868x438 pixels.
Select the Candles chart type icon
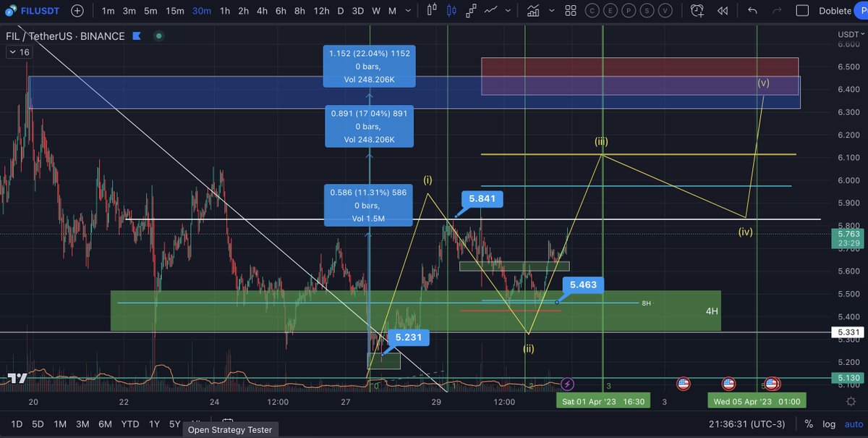pos(452,11)
